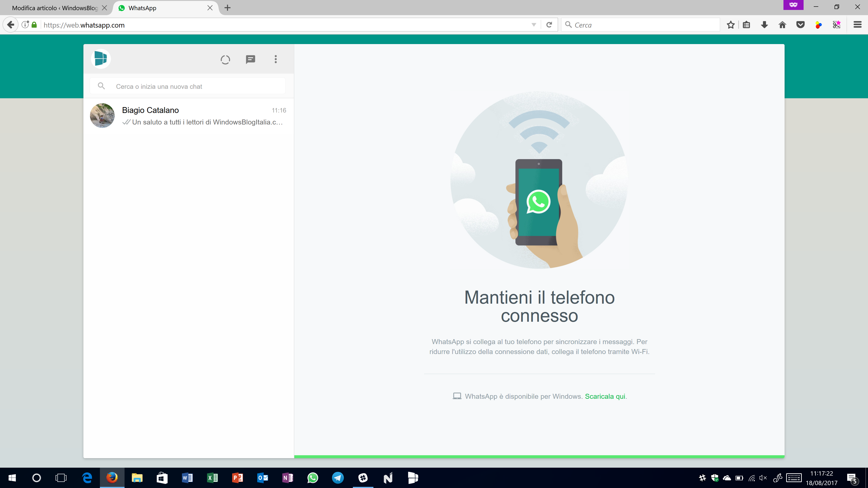
Task: Launch Outlook from taskbar
Action: coord(262,478)
